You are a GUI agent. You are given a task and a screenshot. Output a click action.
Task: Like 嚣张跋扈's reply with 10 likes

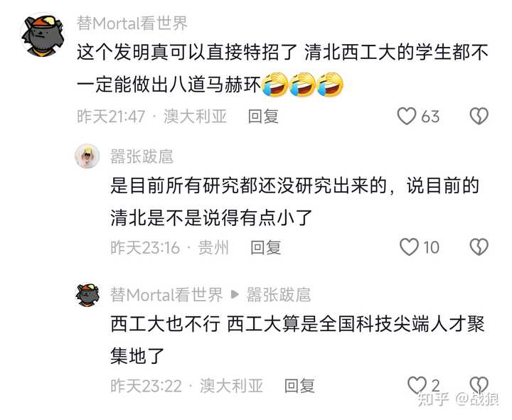tap(409, 247)
